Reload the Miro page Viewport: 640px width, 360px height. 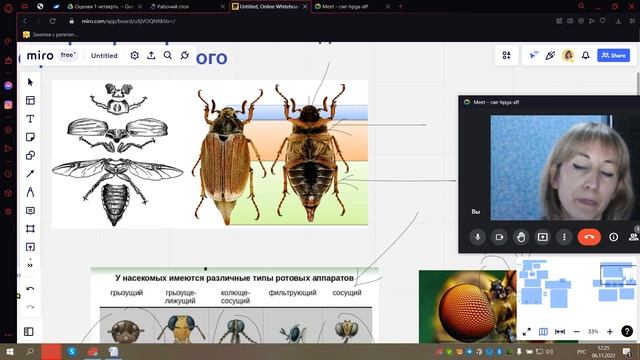(53, 21)
